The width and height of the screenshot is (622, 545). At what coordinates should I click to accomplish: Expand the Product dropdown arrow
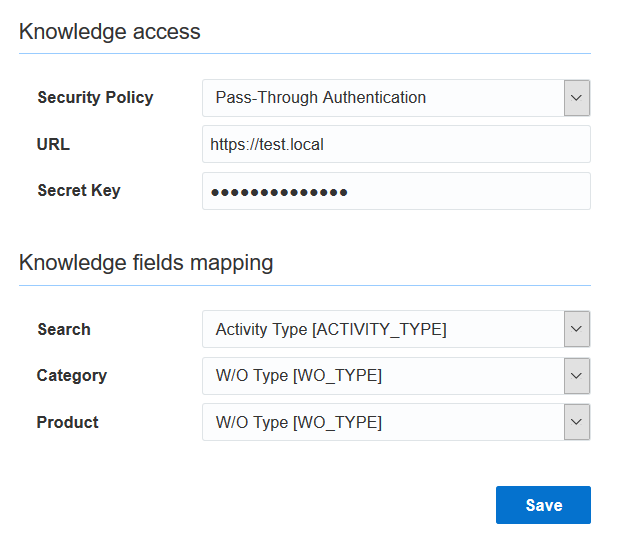tap(576, 422)
